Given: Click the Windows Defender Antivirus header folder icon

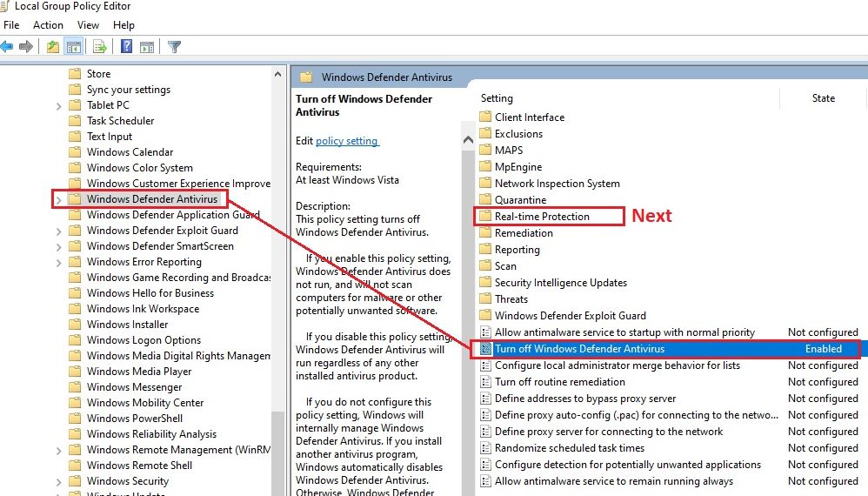Looking at the screenshot, I should click(x=306, y=77).
